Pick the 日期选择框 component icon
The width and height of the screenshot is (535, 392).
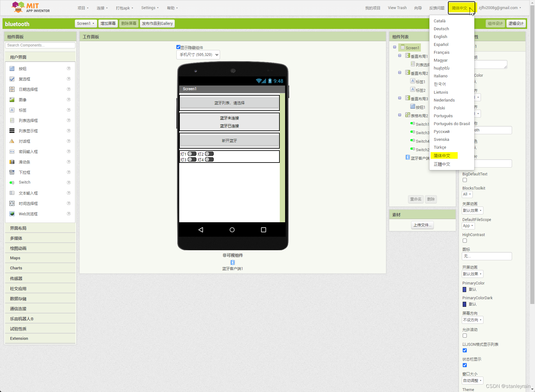pyautogui.click(x=12, y=89)
